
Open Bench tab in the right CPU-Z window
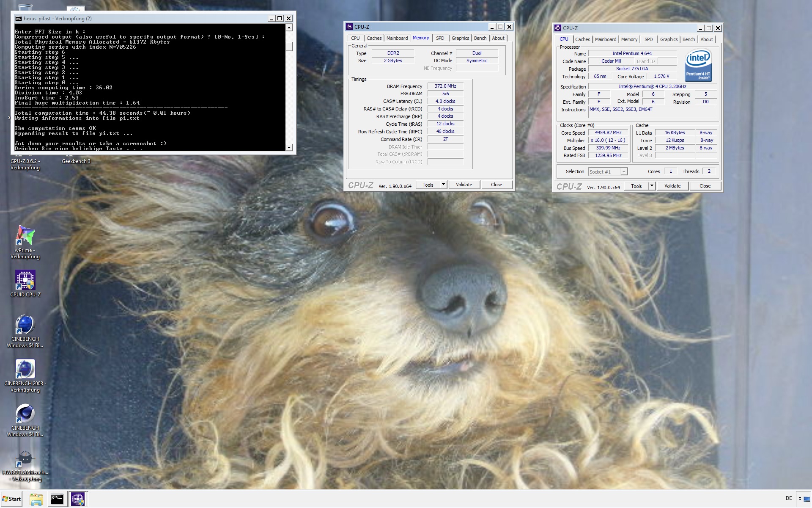point(689,39)
